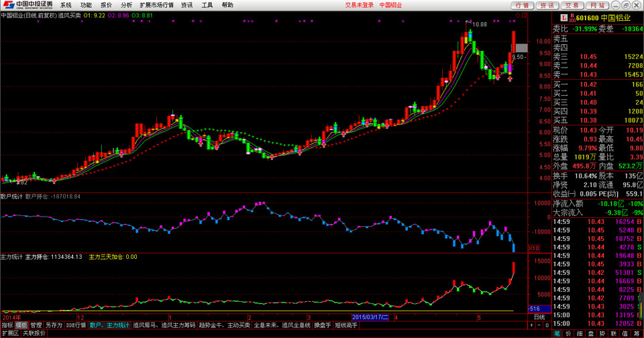
Task: Switch to 趋势金牛、主动买卖 template
Action: point(224,325)
